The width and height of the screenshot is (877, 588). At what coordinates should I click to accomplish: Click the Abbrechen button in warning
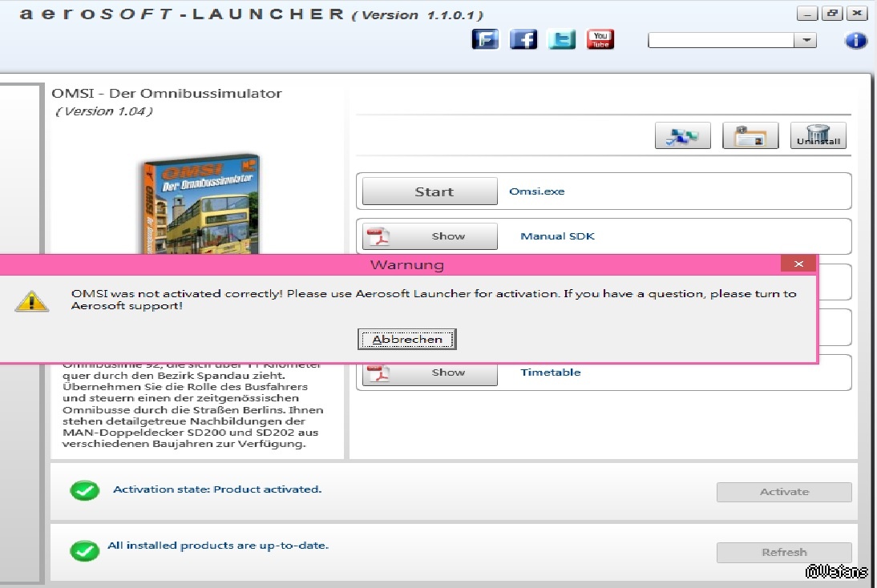point(407,340)
